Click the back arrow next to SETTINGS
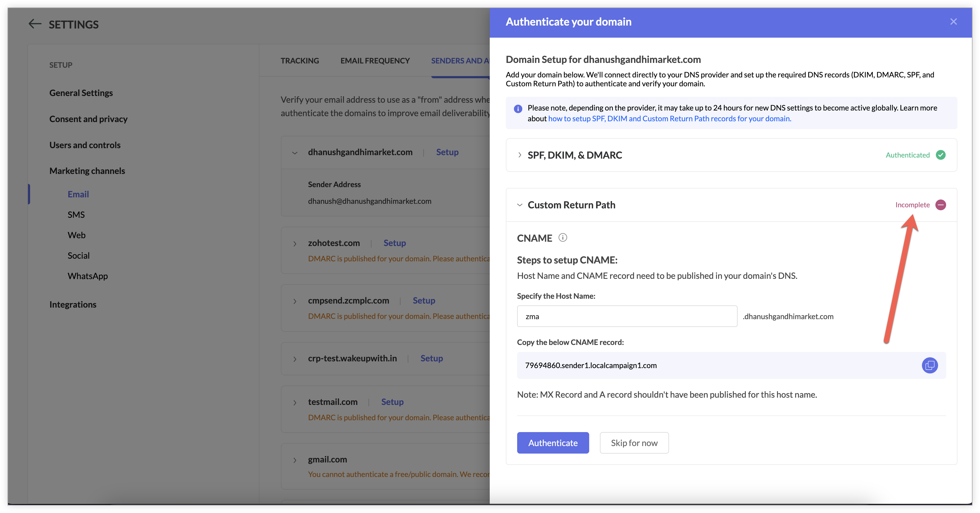Screen dimensions: 980x513 [x=35, y=24]
